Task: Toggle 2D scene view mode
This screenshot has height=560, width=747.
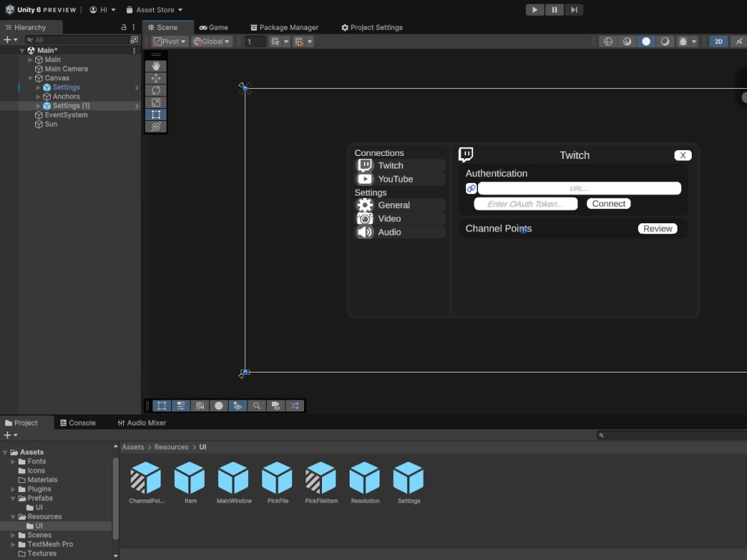Action: (x=719, y=42)
